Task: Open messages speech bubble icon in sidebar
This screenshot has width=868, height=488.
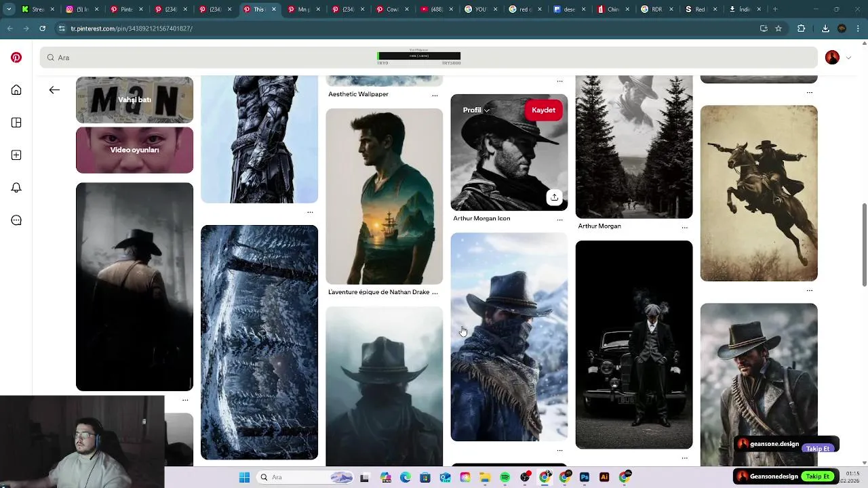Action: pos(16,220)
